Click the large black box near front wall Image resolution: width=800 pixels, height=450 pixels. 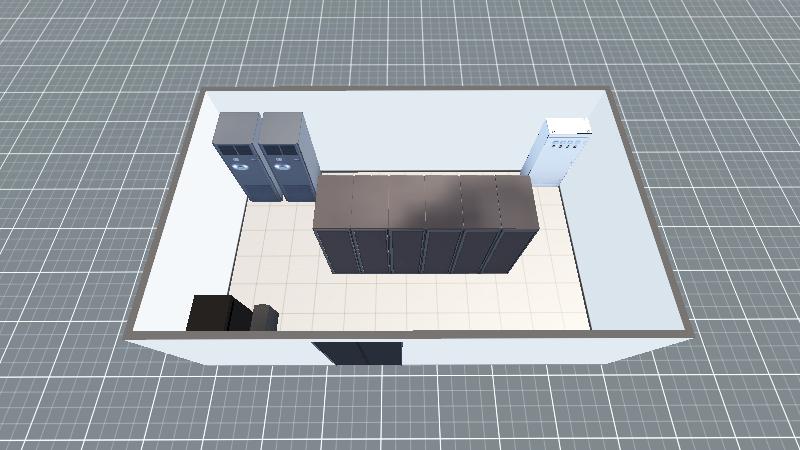(211, 313)
